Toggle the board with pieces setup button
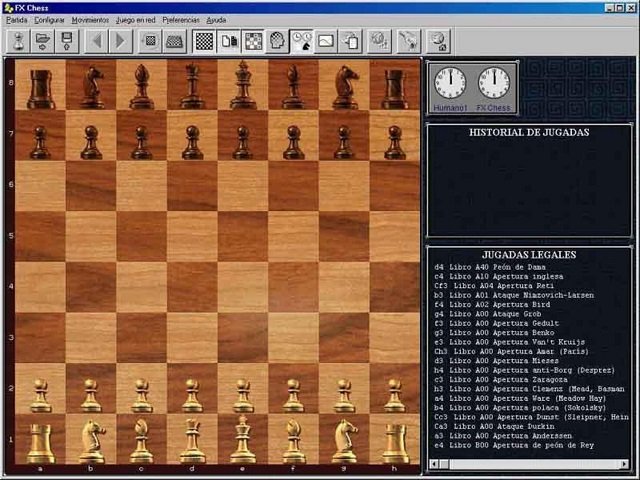 (253, 41)
